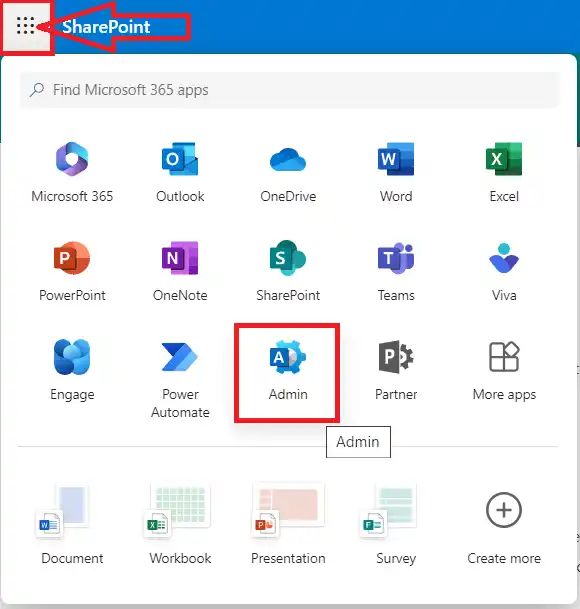
Task: Create a new Excel Workbook
Action: tap(180, 525)
